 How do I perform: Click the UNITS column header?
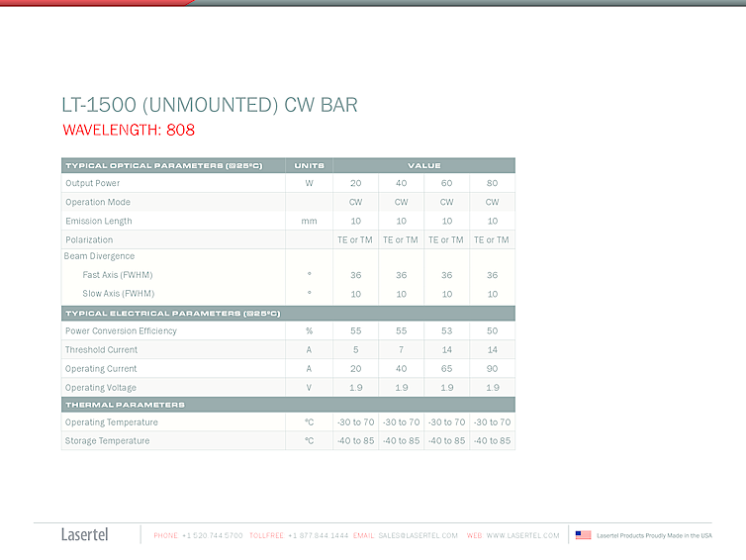pyautogui.click(x=309, y=165)
